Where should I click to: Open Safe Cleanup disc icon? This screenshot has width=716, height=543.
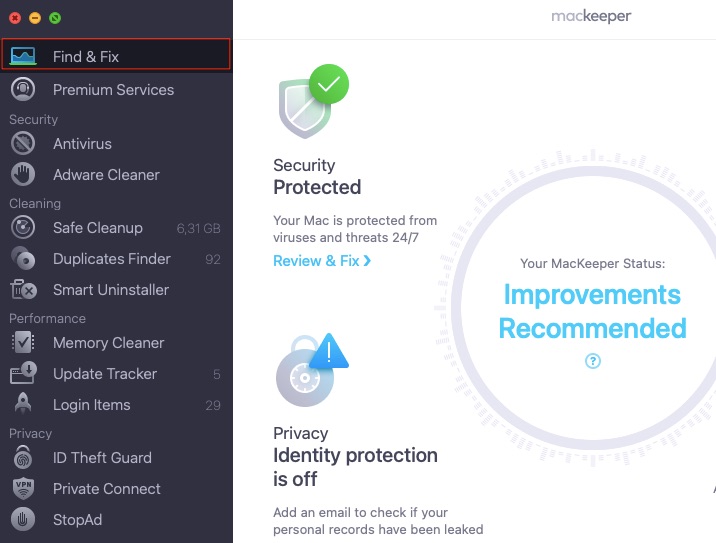point(23,227)
